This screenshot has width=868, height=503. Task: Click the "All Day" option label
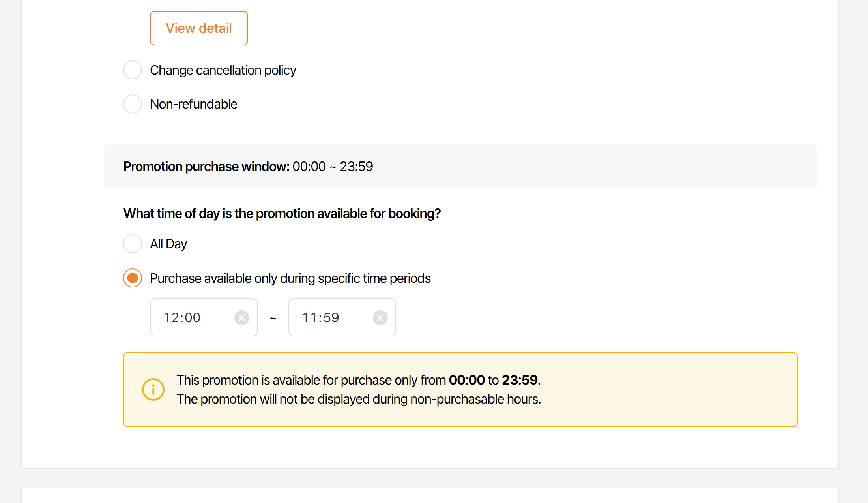(168, 244)
